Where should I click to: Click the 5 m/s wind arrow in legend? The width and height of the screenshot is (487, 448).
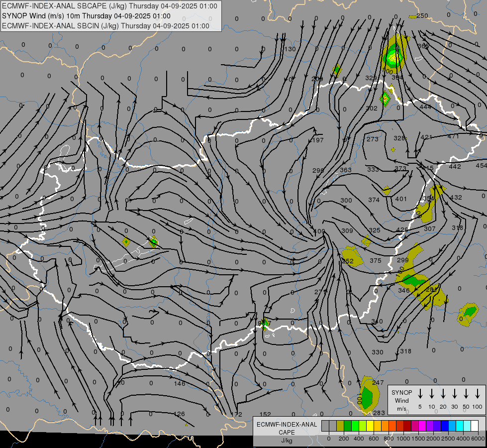[420, 394]
